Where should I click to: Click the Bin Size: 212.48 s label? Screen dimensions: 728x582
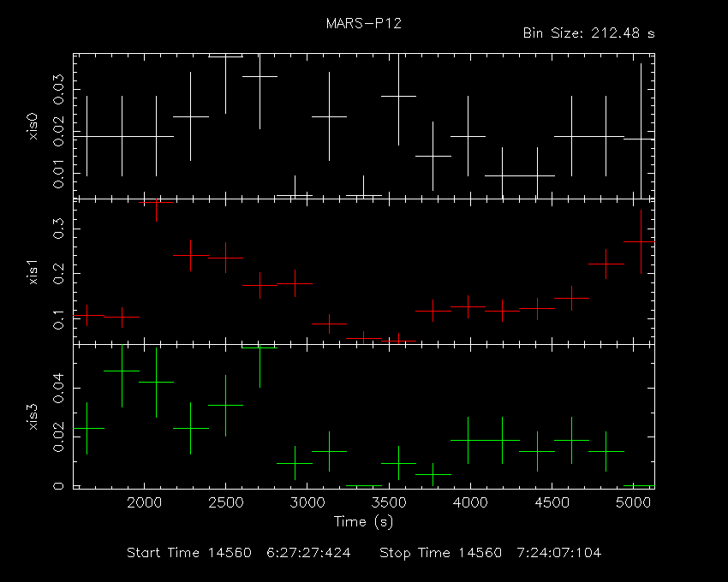[588, 33]
